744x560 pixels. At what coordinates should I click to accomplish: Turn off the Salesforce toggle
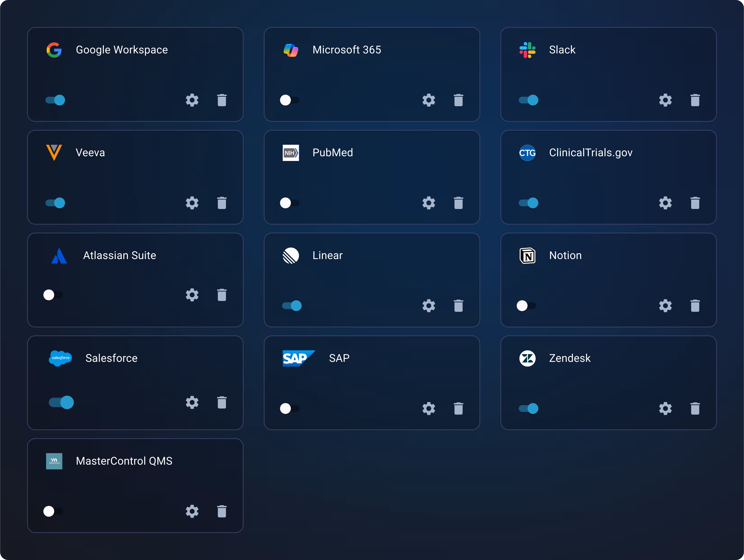pos(61,402)
